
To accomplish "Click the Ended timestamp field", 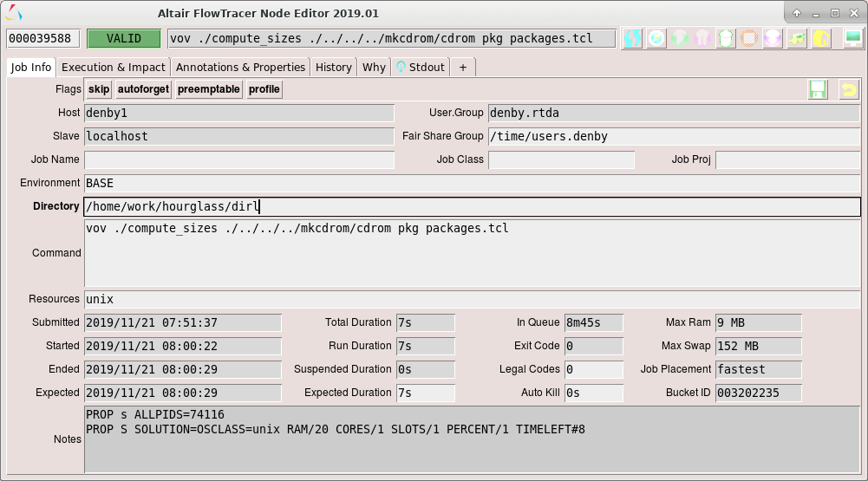I will tap(183, 369).
